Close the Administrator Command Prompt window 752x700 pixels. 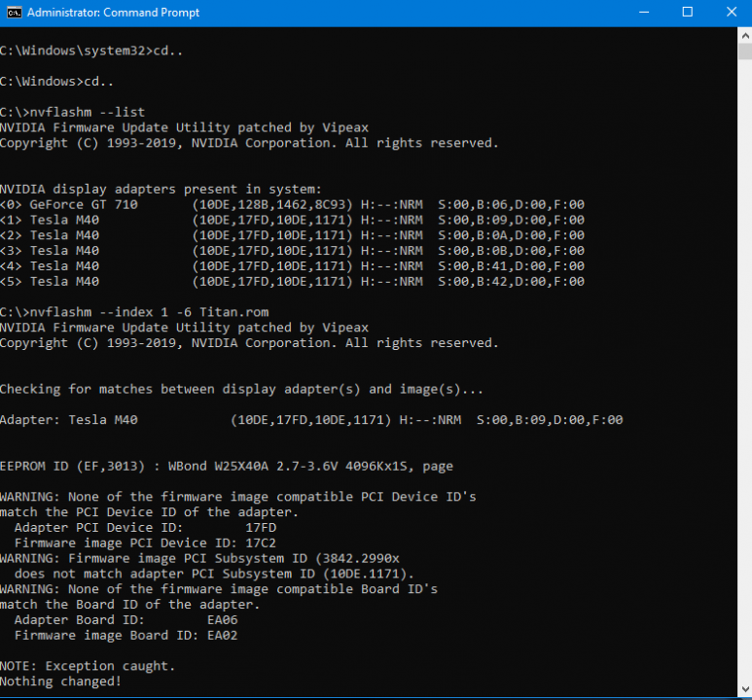tap(731, 13)
